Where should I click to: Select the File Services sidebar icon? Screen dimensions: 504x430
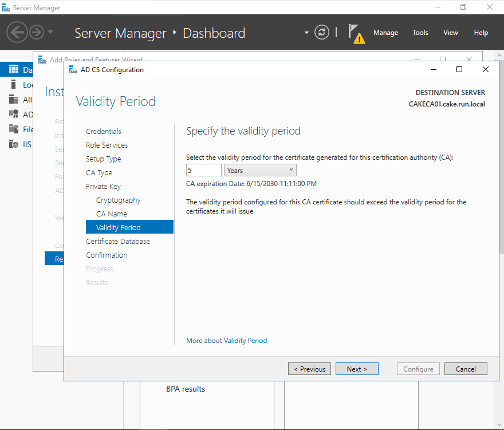[14, 129]
